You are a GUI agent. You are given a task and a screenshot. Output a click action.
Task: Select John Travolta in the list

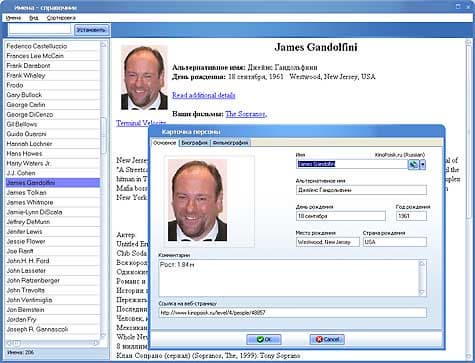click(53, 290)
